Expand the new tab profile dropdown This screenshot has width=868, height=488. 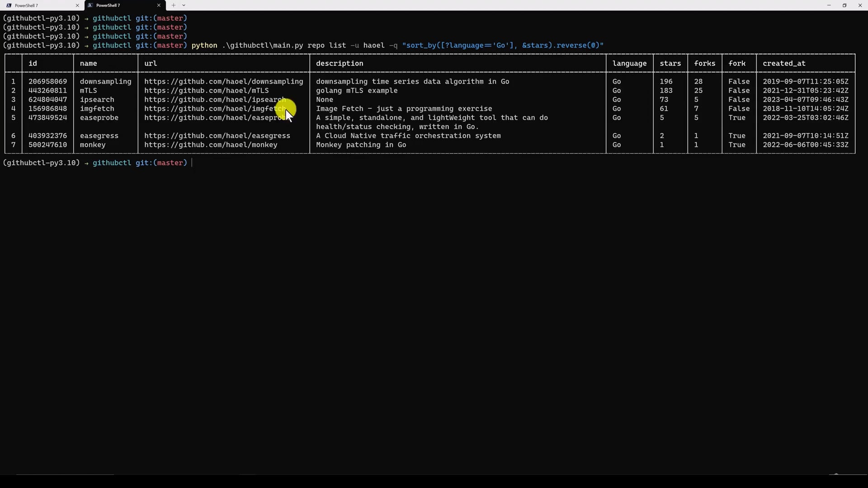(x=184, y=5)
